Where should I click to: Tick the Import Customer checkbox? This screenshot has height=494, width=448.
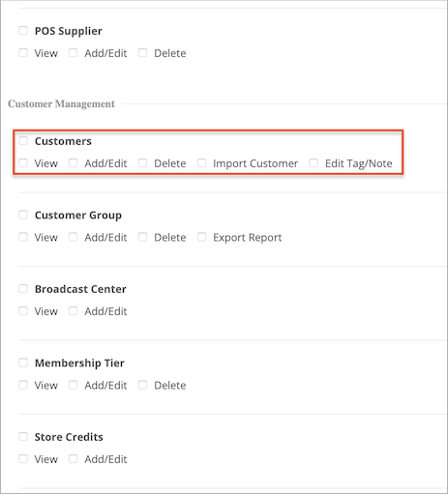coord(201,163)
